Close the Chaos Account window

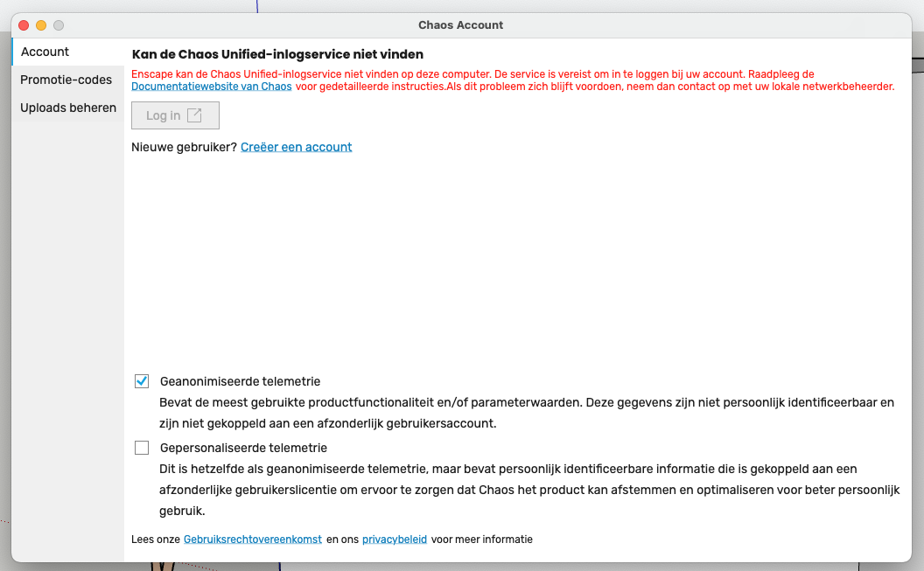pos(24,25)
